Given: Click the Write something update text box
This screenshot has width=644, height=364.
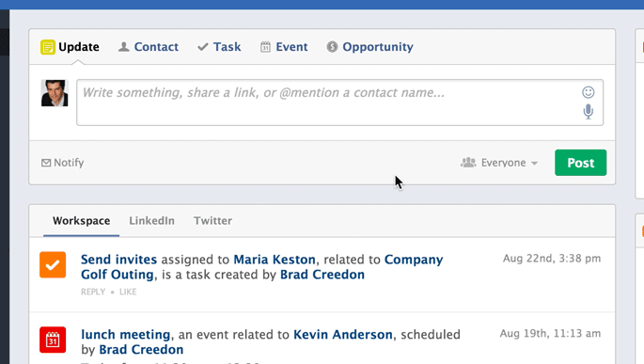Looking at the screenshot, I should coord(339,103).
